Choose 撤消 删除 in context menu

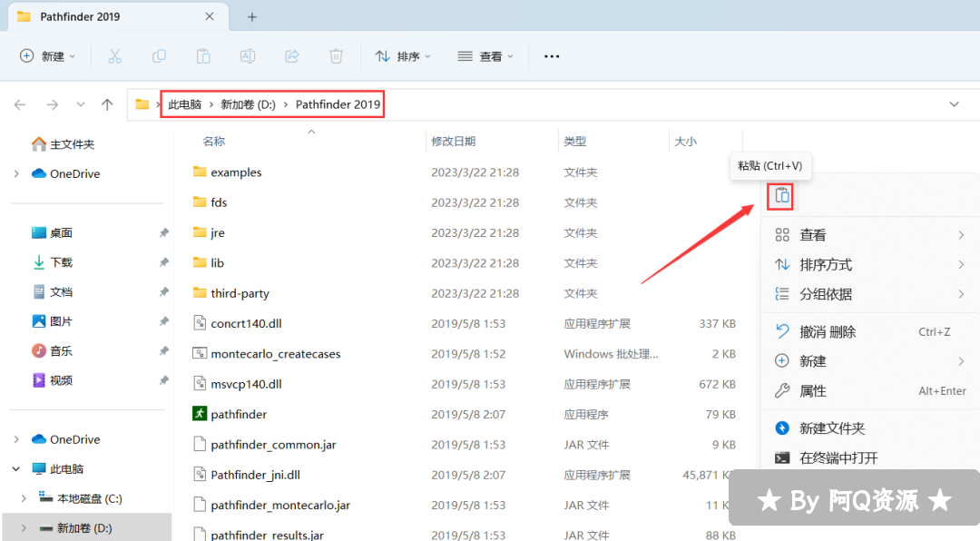click(870, 331)
